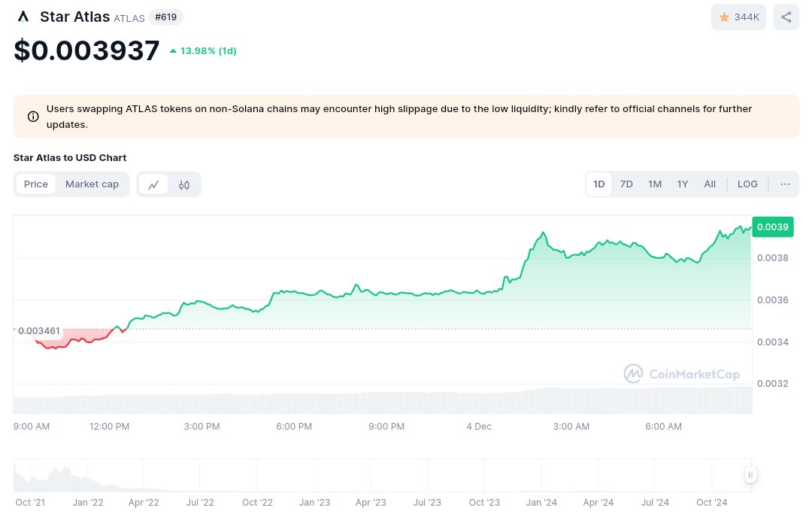Screen dimensions: 812x517
Task: Click the $0.003937 price value
Action: (86, 50)
